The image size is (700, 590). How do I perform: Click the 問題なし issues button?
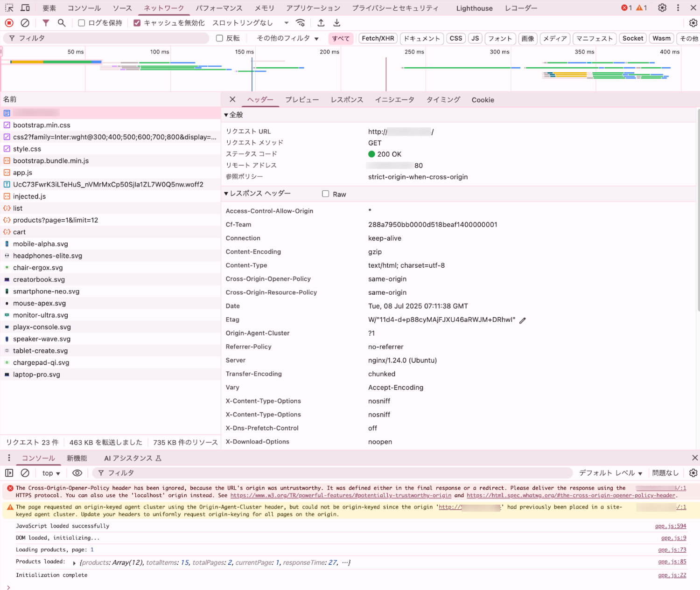(665, 473)
